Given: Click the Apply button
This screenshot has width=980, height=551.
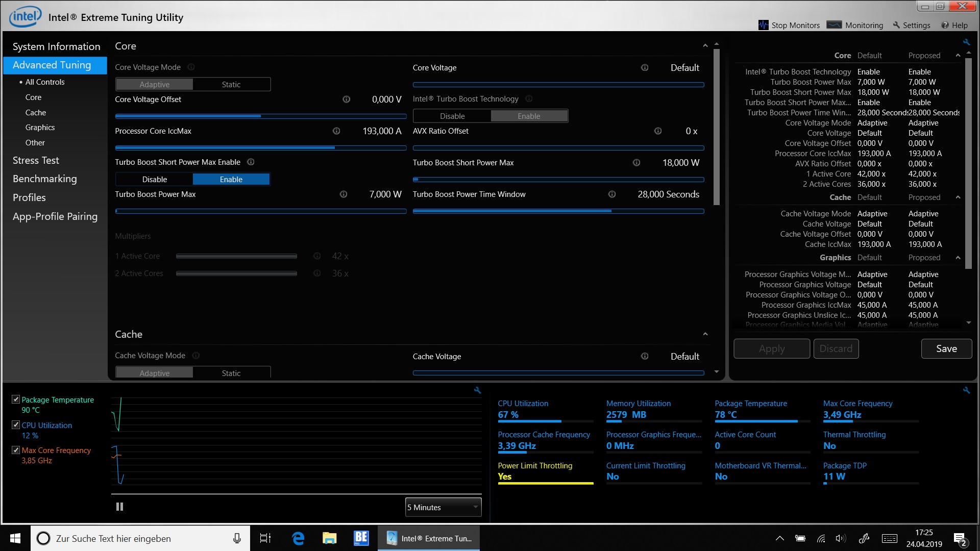Looking at the screenshot, I should [772, 348].
